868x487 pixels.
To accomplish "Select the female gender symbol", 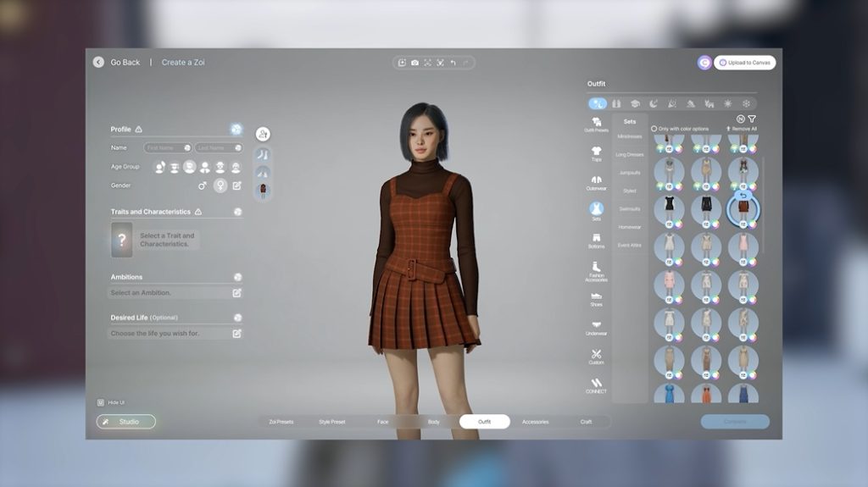I will pos(220,185).
